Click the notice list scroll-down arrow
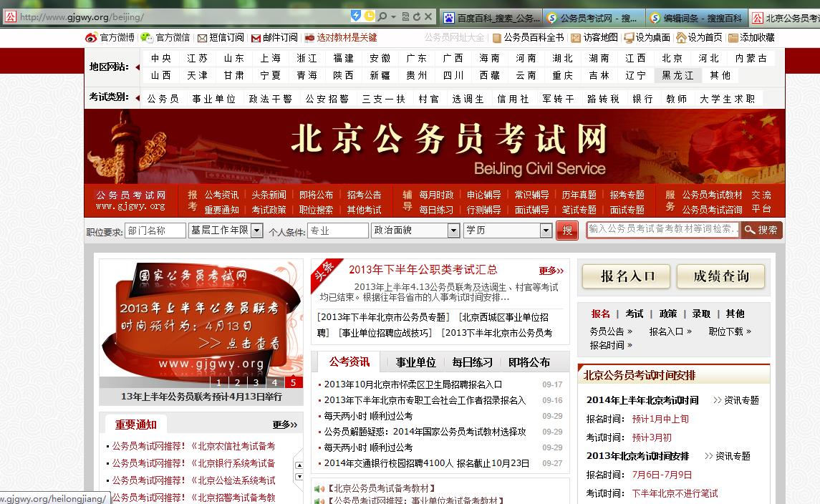Image resolution: width=820 pixels, height=504 pixels. (299, 477)
